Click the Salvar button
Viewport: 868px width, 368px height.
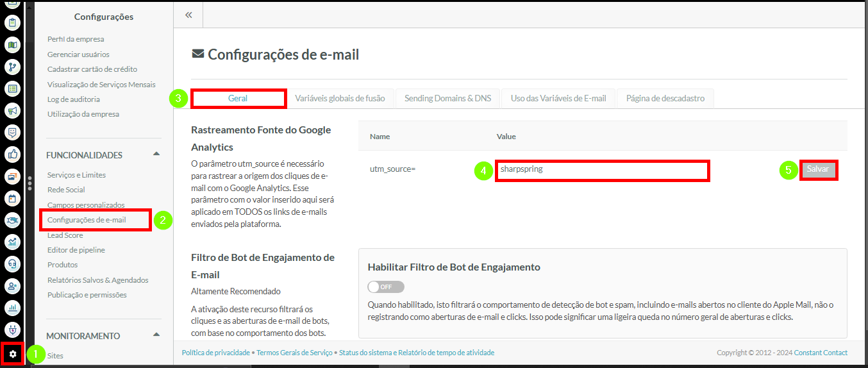[x=818, y=170]
